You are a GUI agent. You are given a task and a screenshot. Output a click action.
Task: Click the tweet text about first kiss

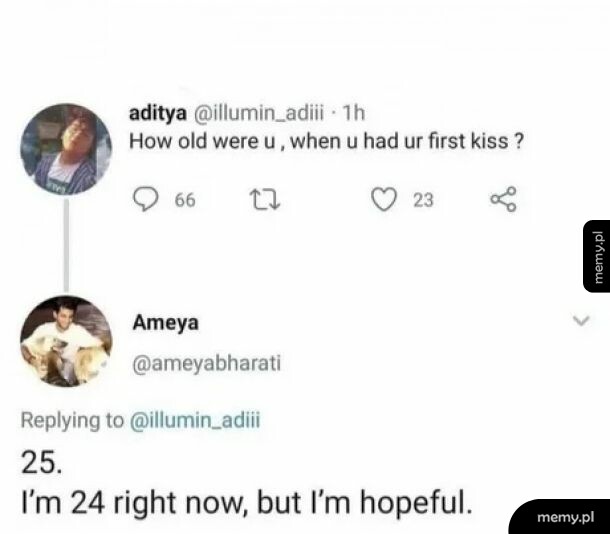click(326, 141)
